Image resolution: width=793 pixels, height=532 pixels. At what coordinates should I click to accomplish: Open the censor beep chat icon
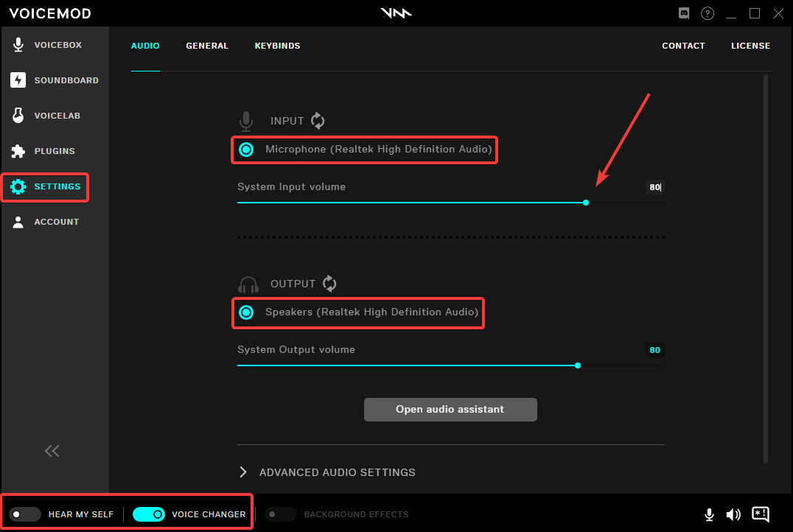(761, 514)
